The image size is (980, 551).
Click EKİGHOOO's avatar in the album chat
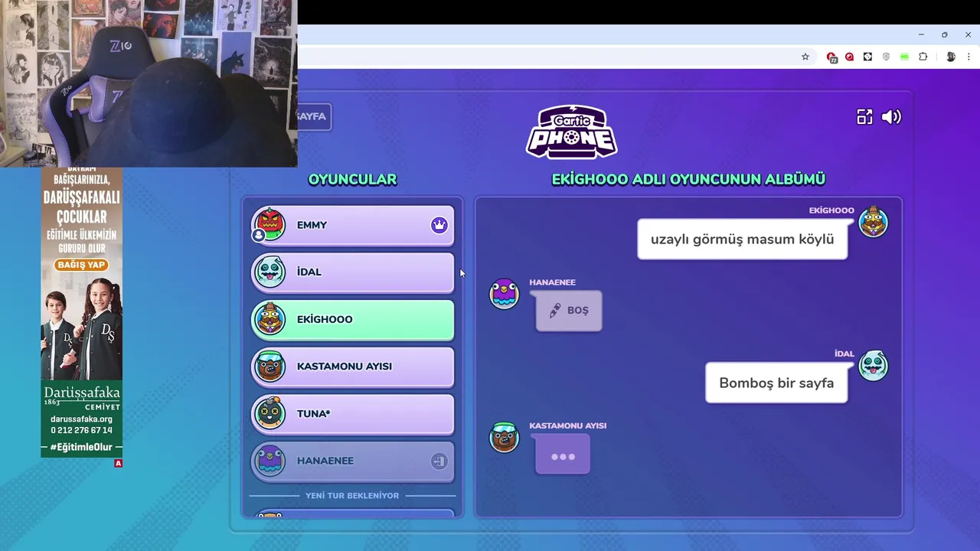pos(873,222)
